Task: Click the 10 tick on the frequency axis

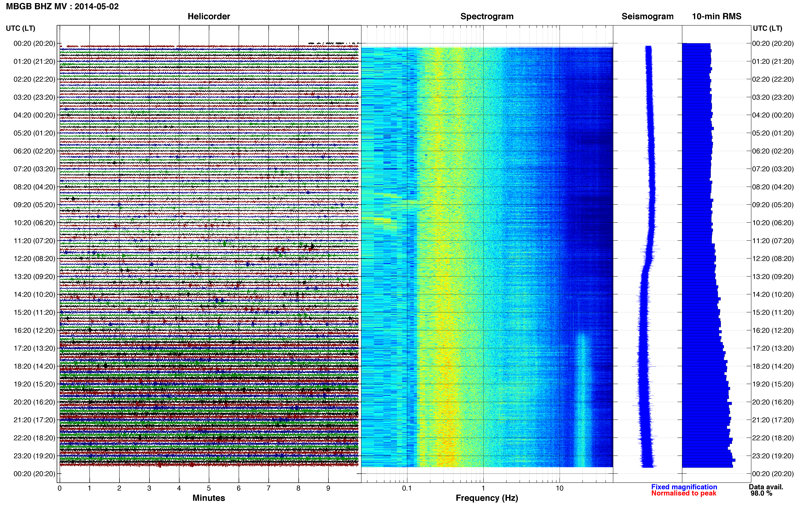Action: (559, 488)
